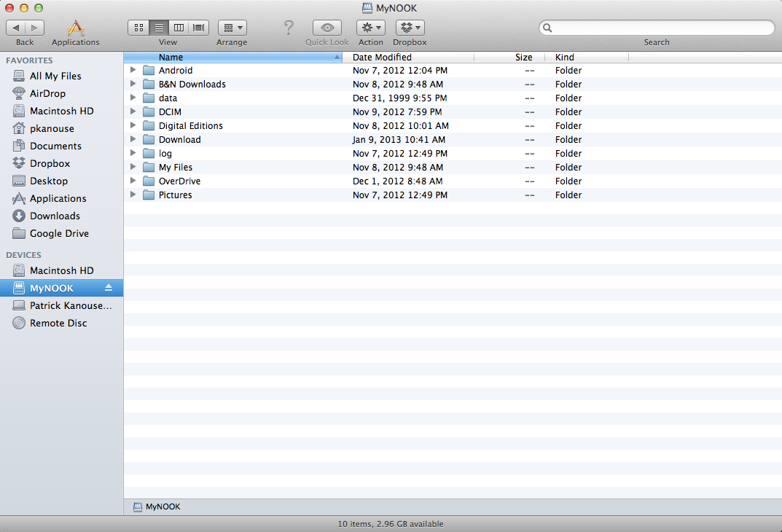Viewport: 782px width, 532px height.
Task: Open the Applications toolbar shortcut icon
Action: pyautogui.click(x=76, y=28)
